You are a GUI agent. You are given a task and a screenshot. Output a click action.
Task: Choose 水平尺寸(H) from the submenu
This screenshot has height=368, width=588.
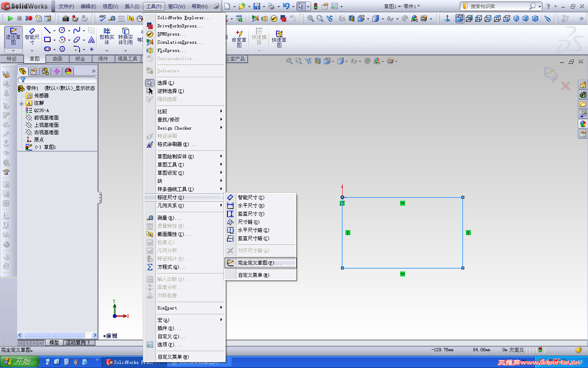pyautogui.click(x=261, y=206)
